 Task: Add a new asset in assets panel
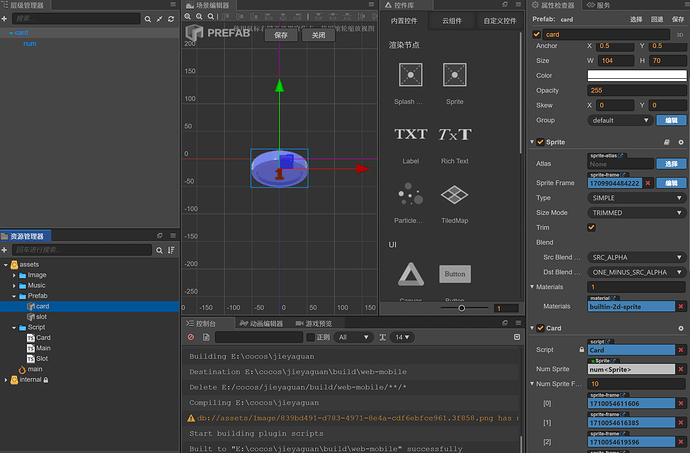4,250
